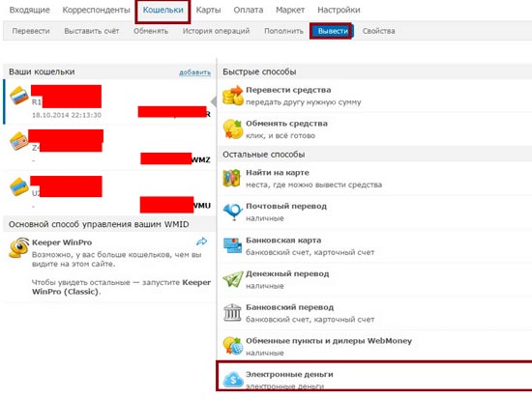Click the Найти на карте map icon
Screen dimensions: 532x399
(x=232, y=178)
